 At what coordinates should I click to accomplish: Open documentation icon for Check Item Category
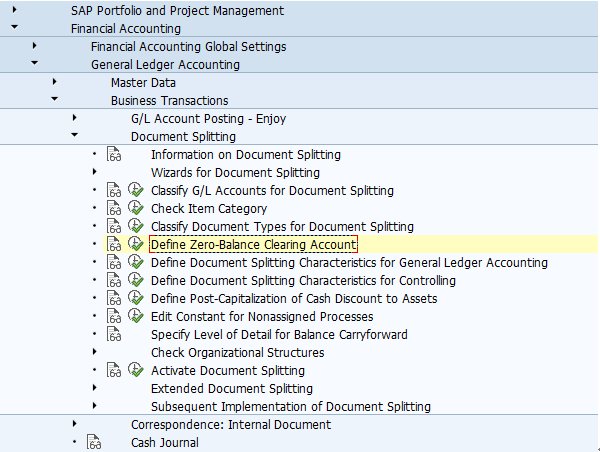[x=114, y=208]
